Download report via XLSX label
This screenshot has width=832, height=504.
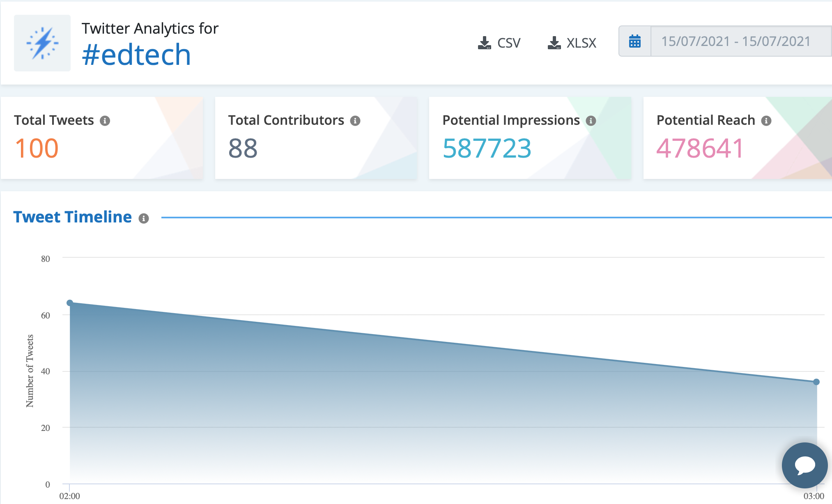(x=581, y=43)
